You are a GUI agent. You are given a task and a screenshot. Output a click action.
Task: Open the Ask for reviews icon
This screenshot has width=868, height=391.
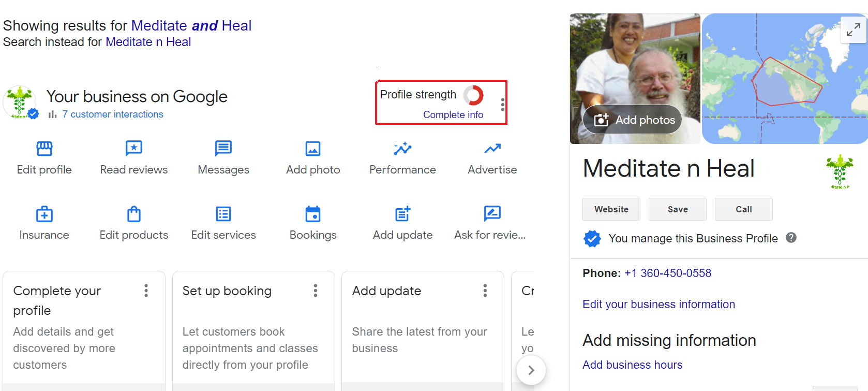(x=492, y=213)
